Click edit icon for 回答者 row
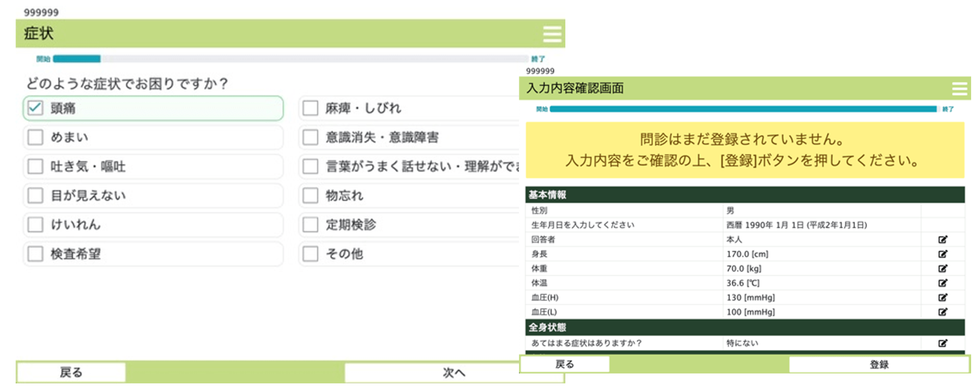Image resolution: width=980 pixels, height=386 pixels. click(x=942, y=240)
